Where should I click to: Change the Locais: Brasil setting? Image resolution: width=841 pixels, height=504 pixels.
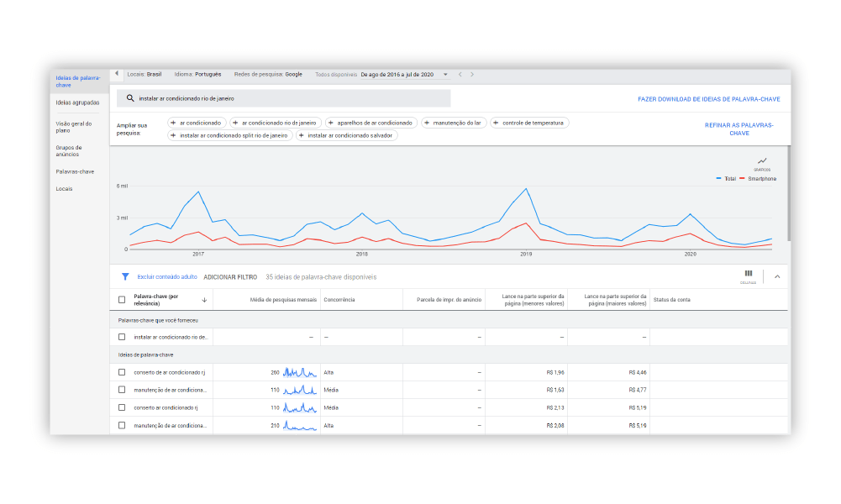tap(145, 75)
